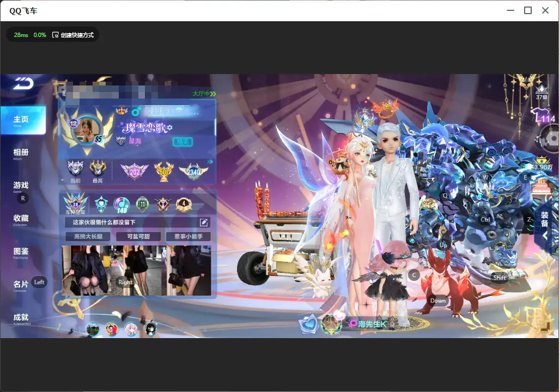The width and height of the screenshot is (559, 392).
Task: Click the 0.0% packet loss value
Action: pyautogui.click(x=40, y=35)
